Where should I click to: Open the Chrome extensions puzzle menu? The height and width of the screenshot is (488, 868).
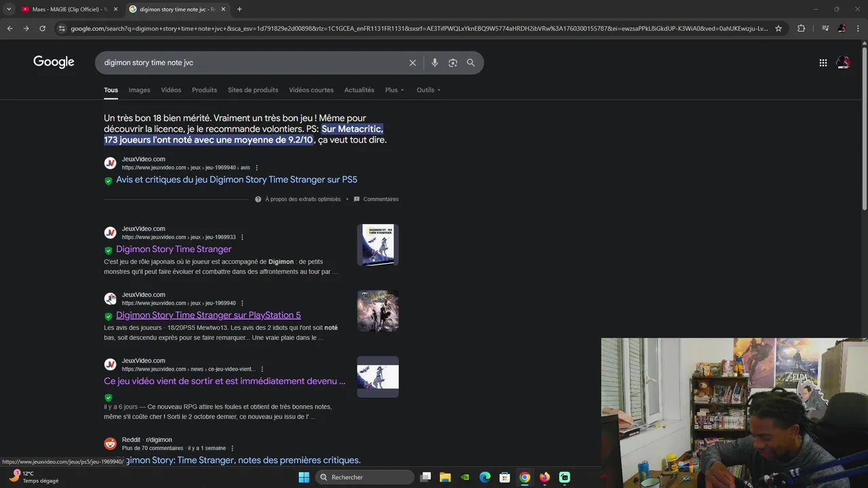tap(801, 28)
